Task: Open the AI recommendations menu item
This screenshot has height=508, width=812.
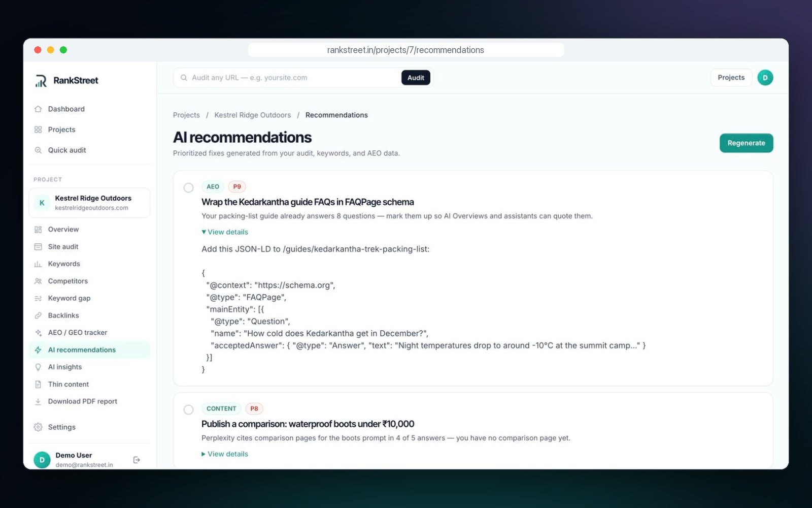Action: (89, 350)
